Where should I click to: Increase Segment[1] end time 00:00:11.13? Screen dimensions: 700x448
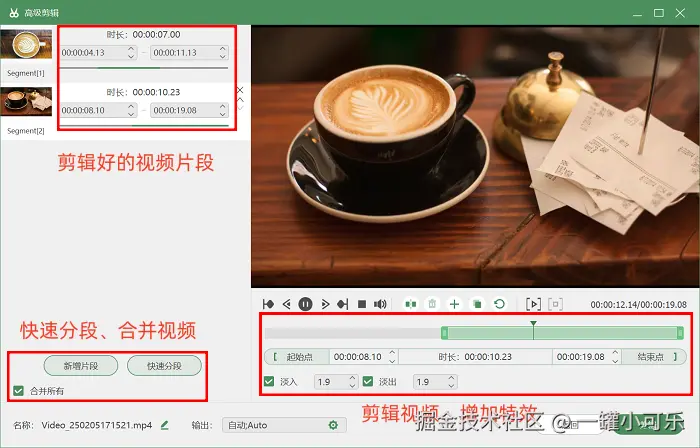click(223, 49)
